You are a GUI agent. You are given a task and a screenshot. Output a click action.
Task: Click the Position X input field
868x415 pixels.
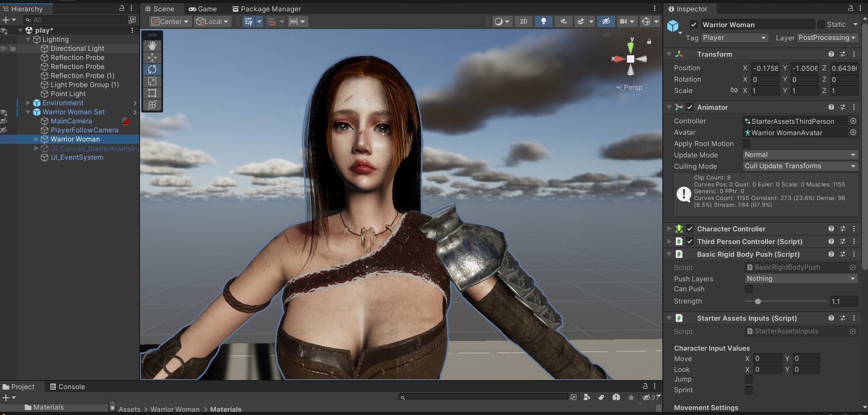(x=765, y=68)
